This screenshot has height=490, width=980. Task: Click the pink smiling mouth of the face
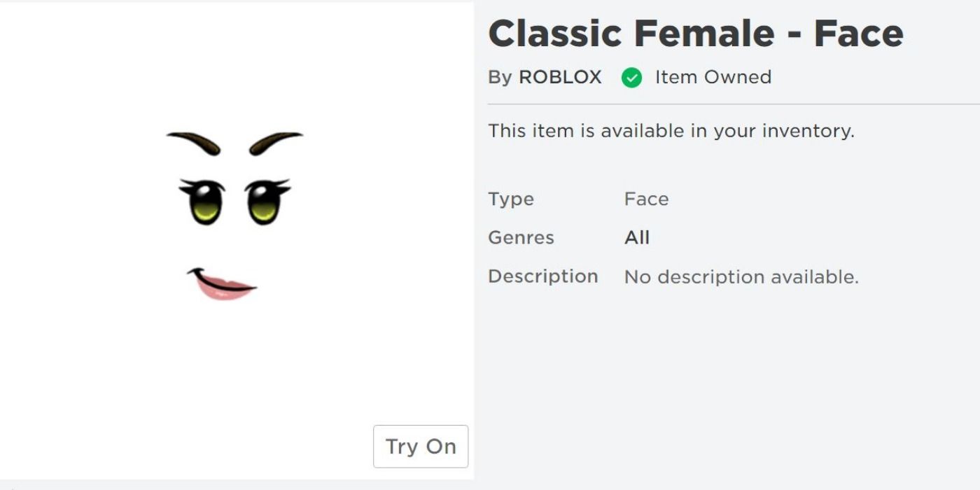click(223, 284)
